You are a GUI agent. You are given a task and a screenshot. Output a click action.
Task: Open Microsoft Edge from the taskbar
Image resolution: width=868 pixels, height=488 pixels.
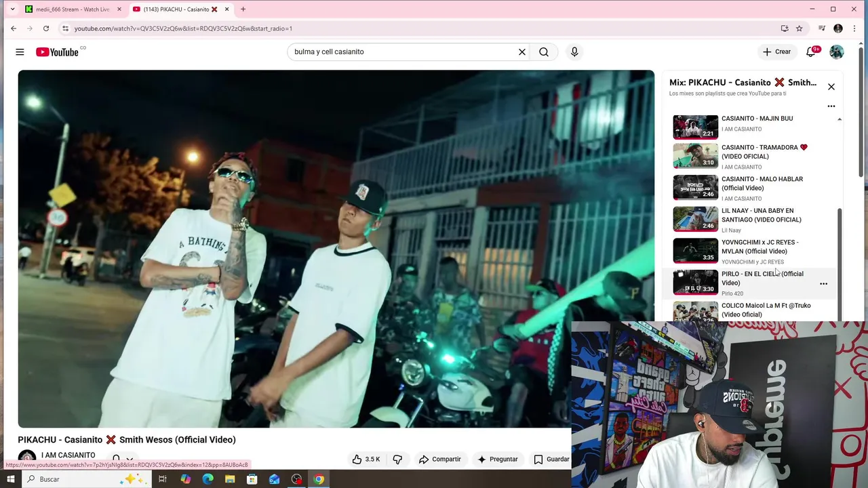pos(208,479)
